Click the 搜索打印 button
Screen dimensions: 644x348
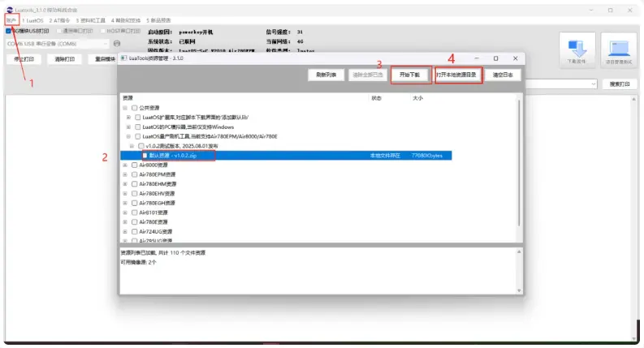point(620,84)
